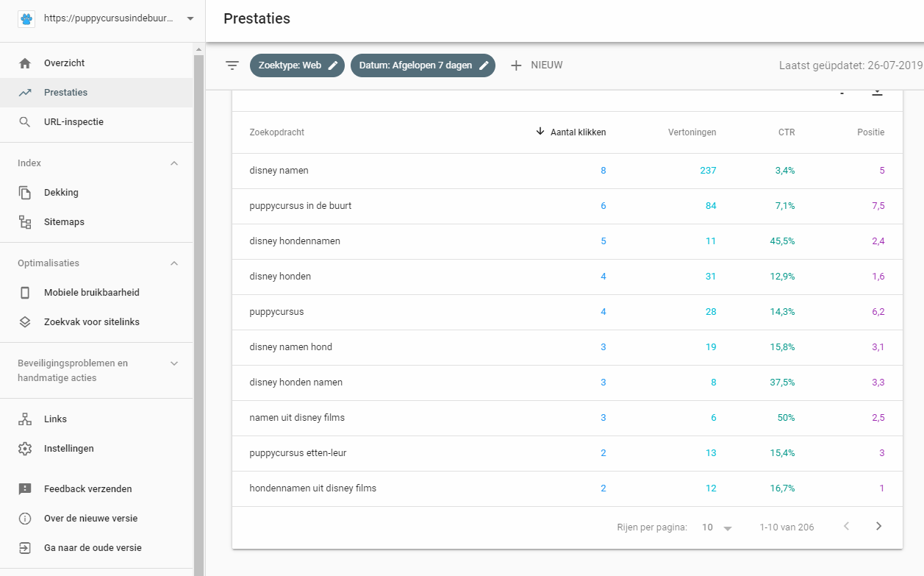Select the query 'puppycursus in de buurt'
Viewport: 924px width, 576px height.
301,206
